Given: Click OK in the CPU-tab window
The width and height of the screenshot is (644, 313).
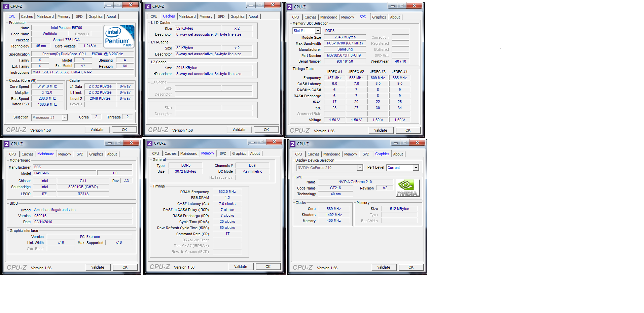Looking at the screenshot, I should [x=124, y=130].
